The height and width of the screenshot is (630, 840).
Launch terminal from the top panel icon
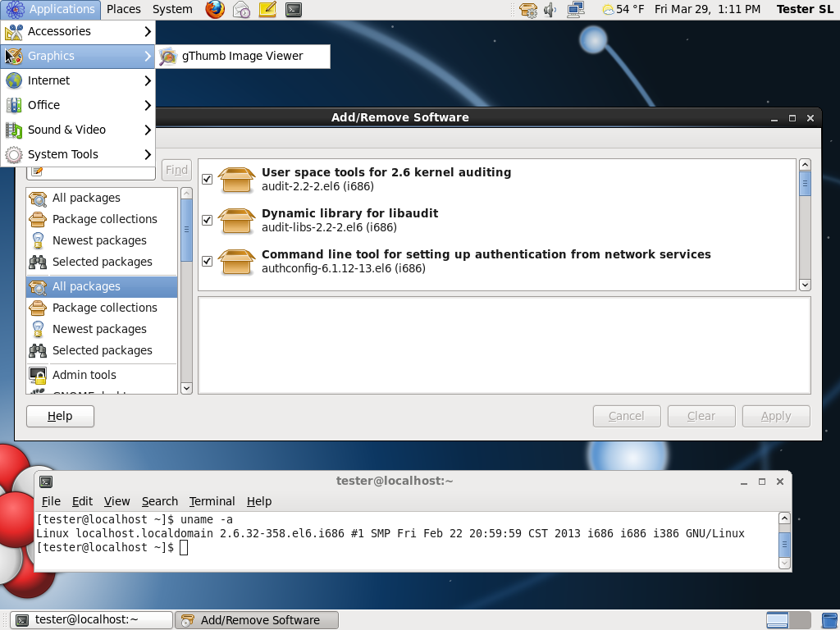(x=294, y=9)
